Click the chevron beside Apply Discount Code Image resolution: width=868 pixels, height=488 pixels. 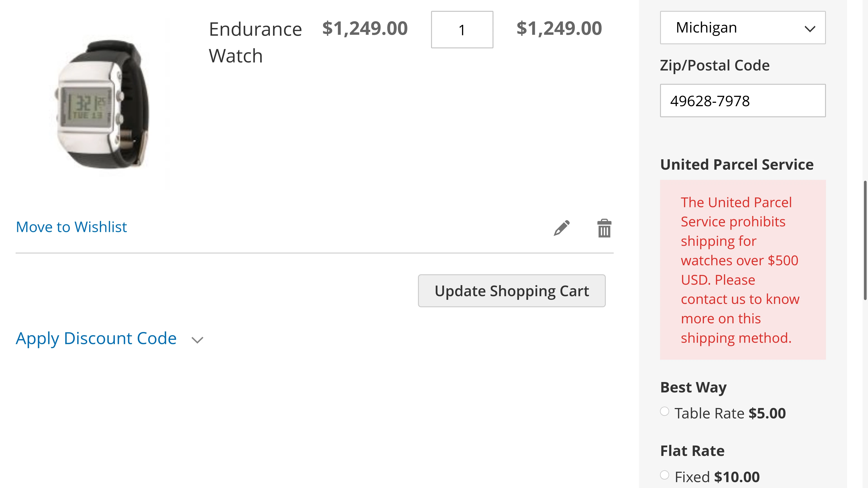[x=198, y=340]
